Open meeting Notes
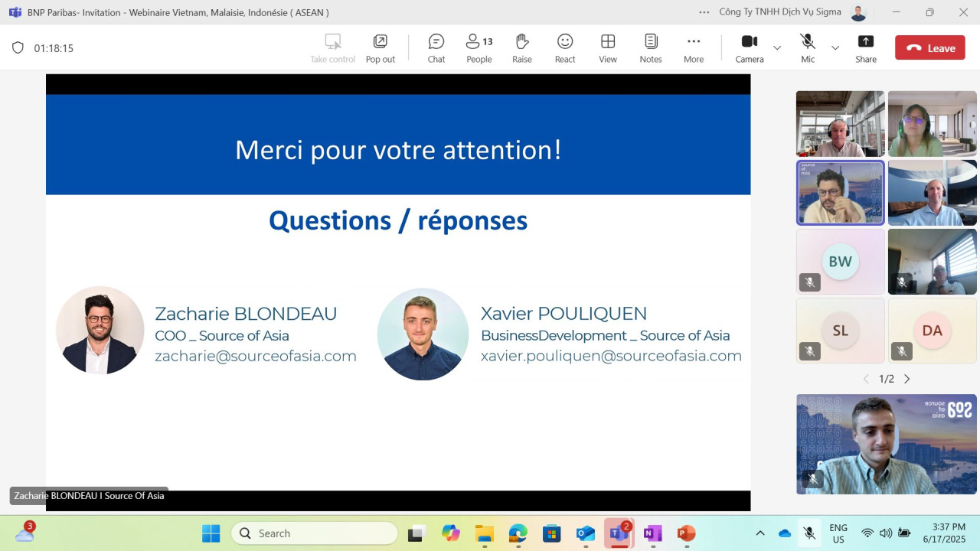The image size is (980, 551). click(651, 48)
